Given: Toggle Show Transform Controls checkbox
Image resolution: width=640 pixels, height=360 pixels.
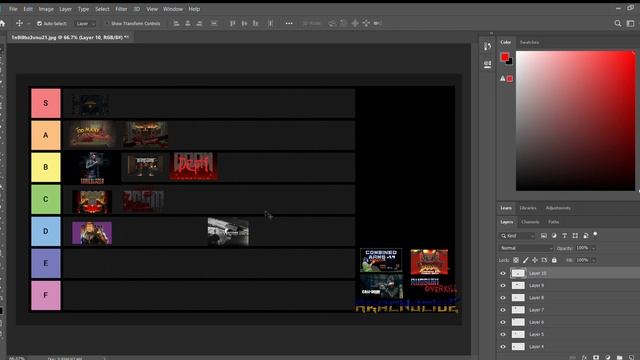Looking at the screenshot, I should [x=107, y=24].
